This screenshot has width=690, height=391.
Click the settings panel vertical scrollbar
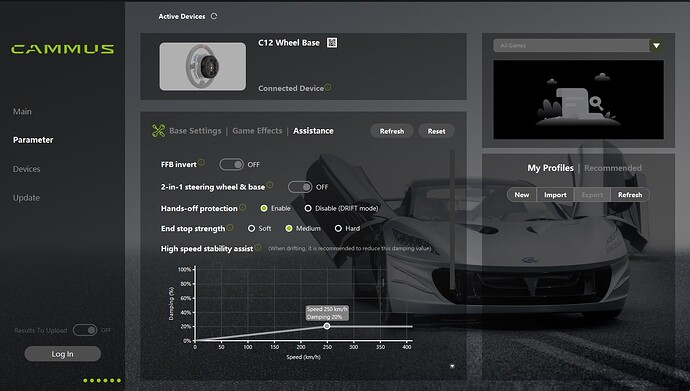tap(452, 220)
